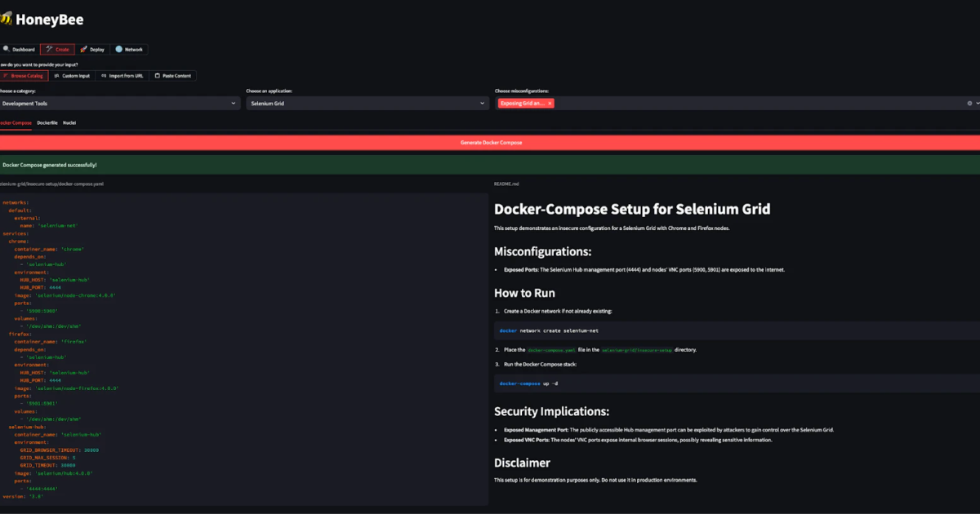Viewport: 980px width, 514px height.
Task: Select the Docker Compose output tab
Action: (x=16, y=122)
